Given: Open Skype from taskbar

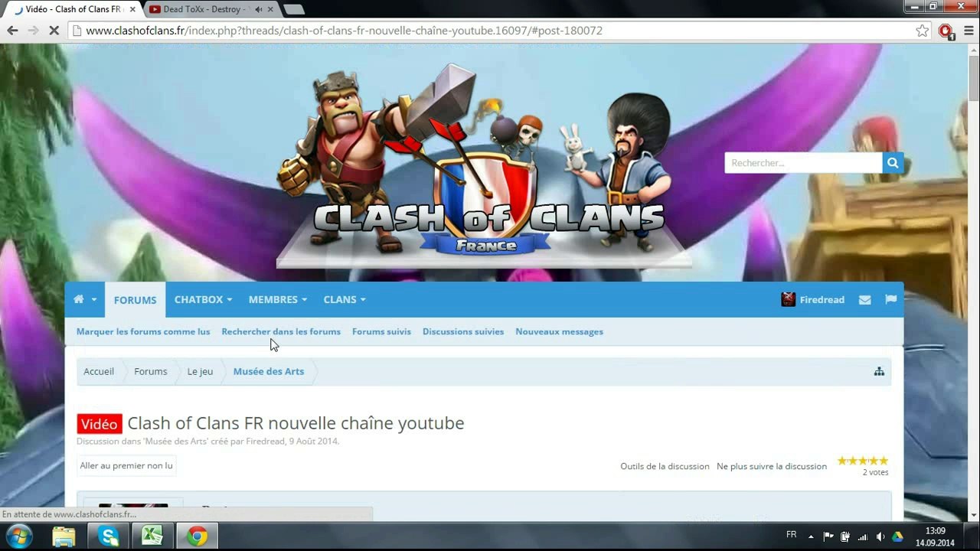Looking at the screenshot, I should click(x=108, y=536).
